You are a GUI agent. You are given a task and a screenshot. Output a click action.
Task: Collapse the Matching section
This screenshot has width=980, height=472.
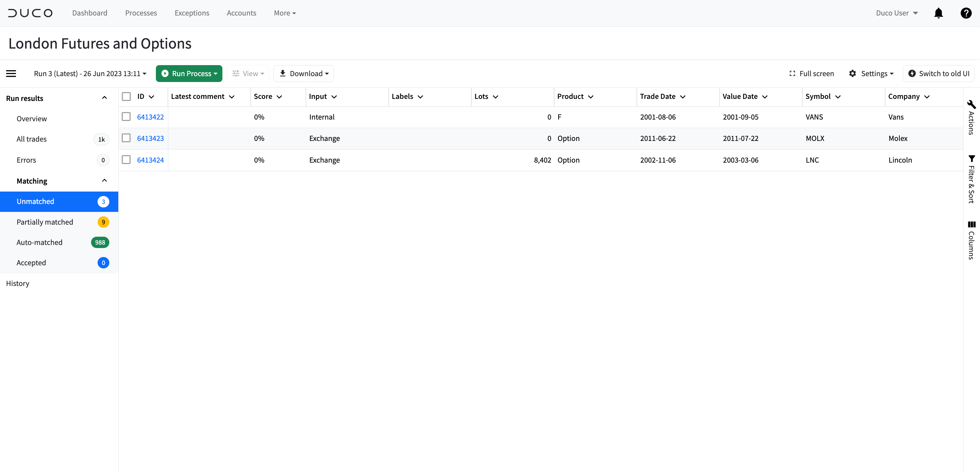coord(104,180)
